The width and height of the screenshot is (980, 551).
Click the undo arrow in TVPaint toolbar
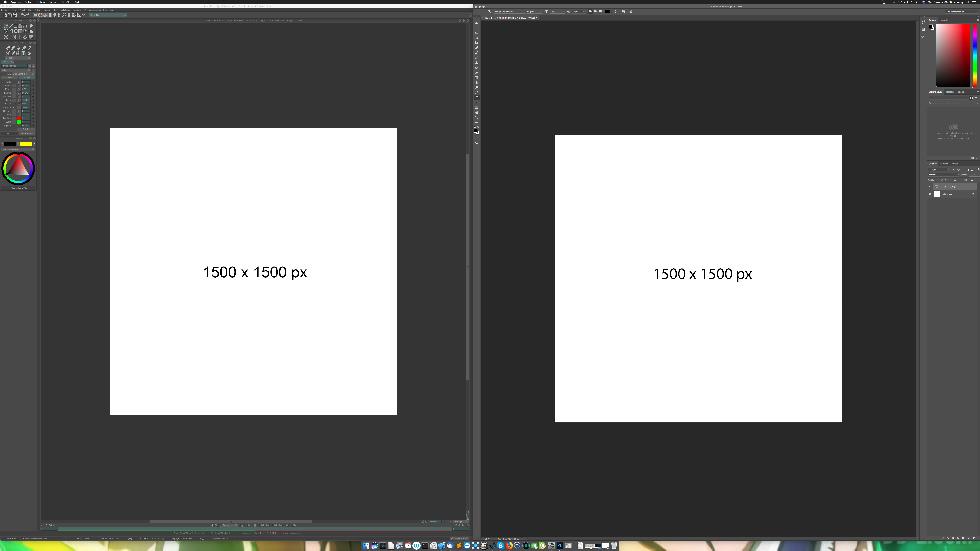tap(22, 15)
